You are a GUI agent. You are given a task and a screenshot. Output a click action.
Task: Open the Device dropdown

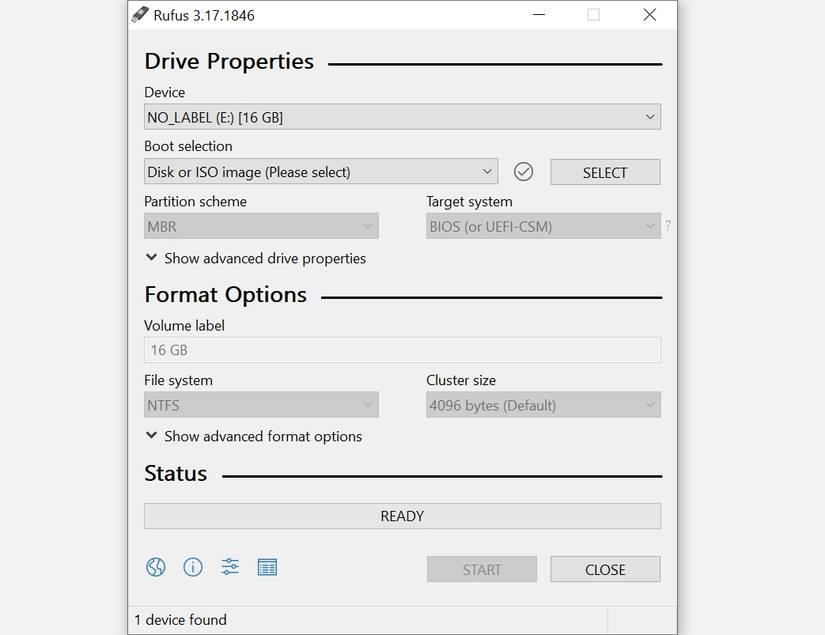click(x=402, y=116)
